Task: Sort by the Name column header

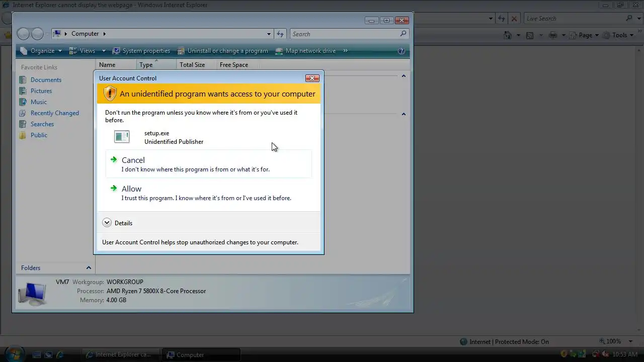Action: tap(116, 65)
